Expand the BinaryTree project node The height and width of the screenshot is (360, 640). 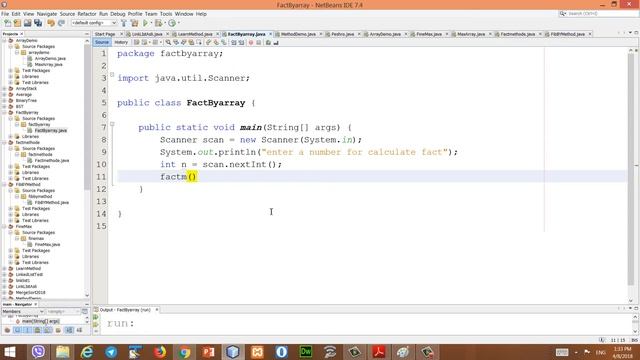point(4,100)
